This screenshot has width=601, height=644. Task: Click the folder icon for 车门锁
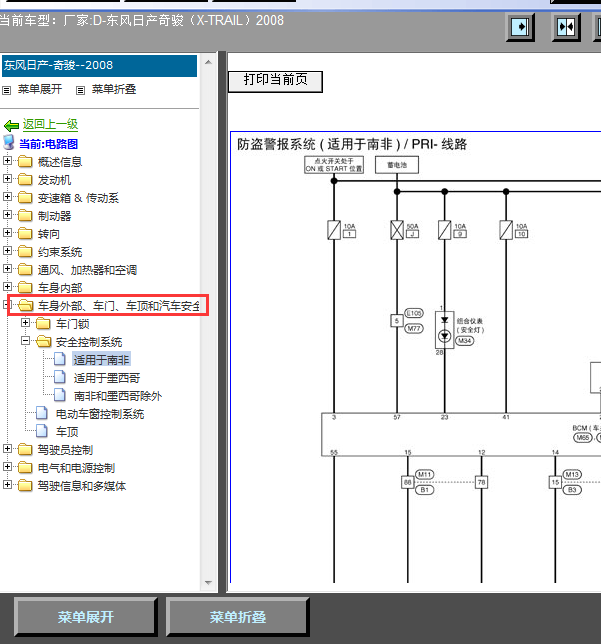click(x=43, y=324)
